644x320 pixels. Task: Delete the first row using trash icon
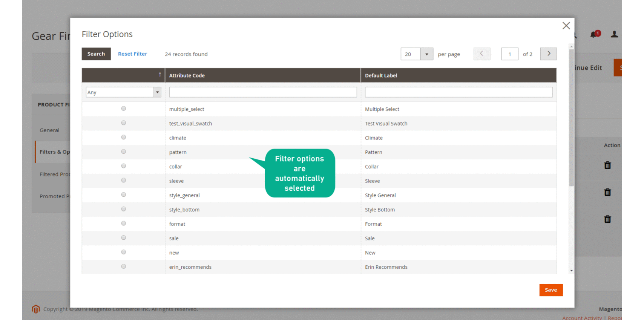click(607, 165)
